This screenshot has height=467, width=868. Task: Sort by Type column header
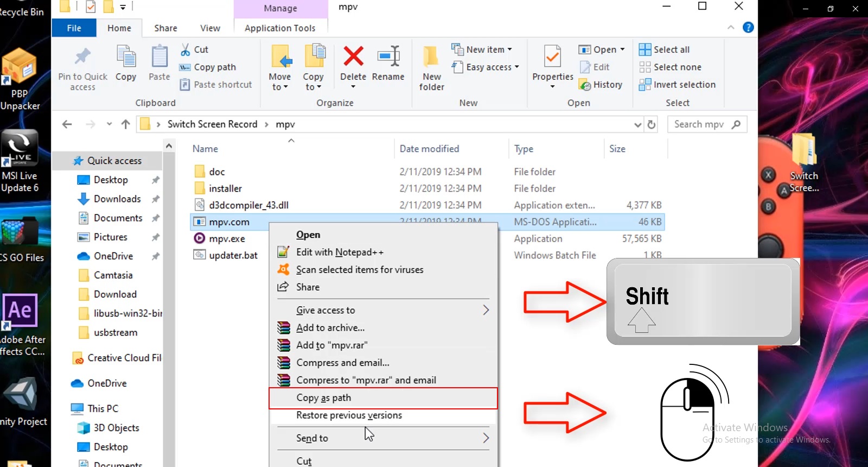(524, 149)
